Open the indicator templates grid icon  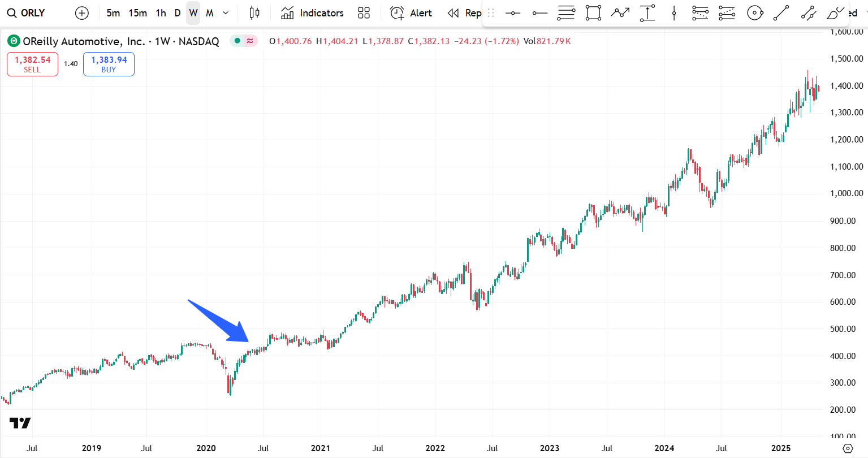[x=364, y=12]
